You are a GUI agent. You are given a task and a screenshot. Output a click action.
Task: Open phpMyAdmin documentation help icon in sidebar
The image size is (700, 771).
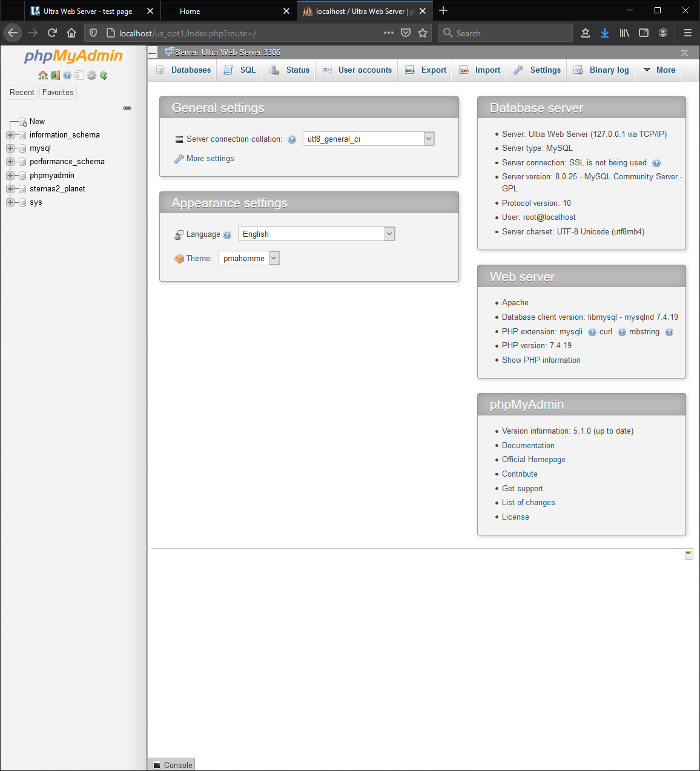pos(67,75)
